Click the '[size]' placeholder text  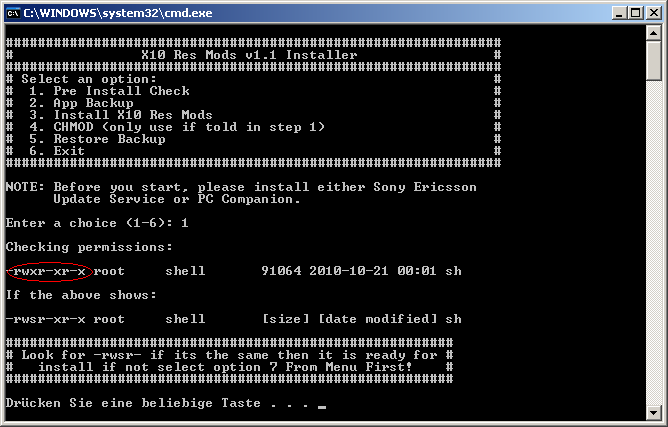click(285, 319)
